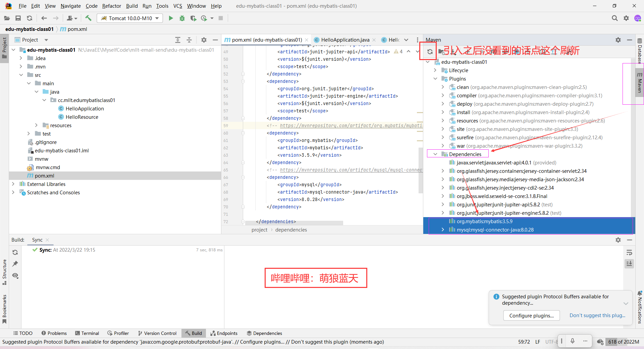Expand the resources folder in Project

pyautogui.click(x=36, y=125)
